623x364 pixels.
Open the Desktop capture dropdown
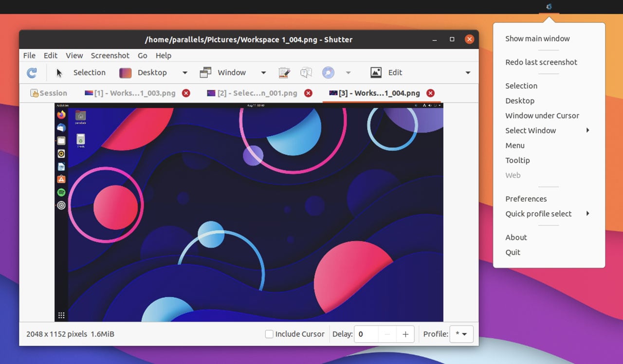tap(184, 72)
